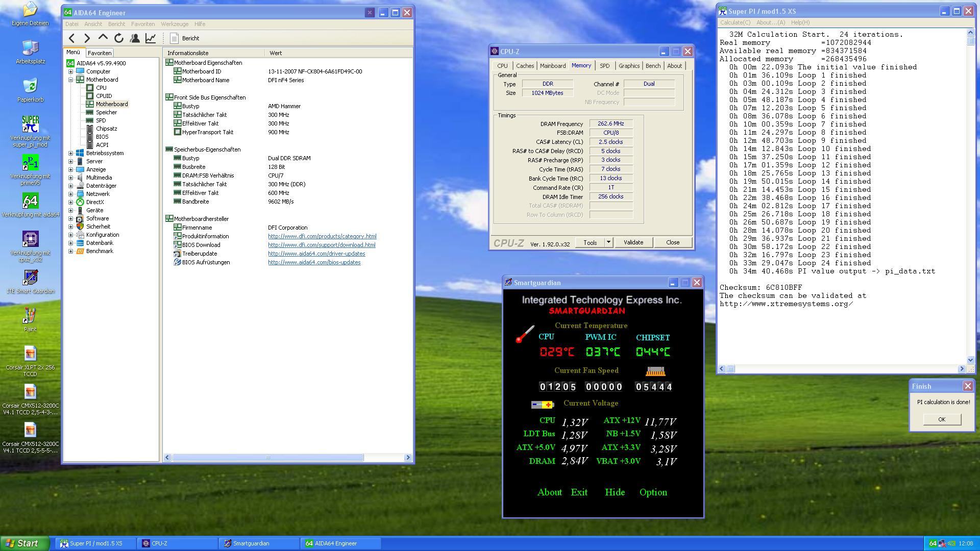Open Papierkorb recycle bin
980x551 pixels.
click(30, 90)
